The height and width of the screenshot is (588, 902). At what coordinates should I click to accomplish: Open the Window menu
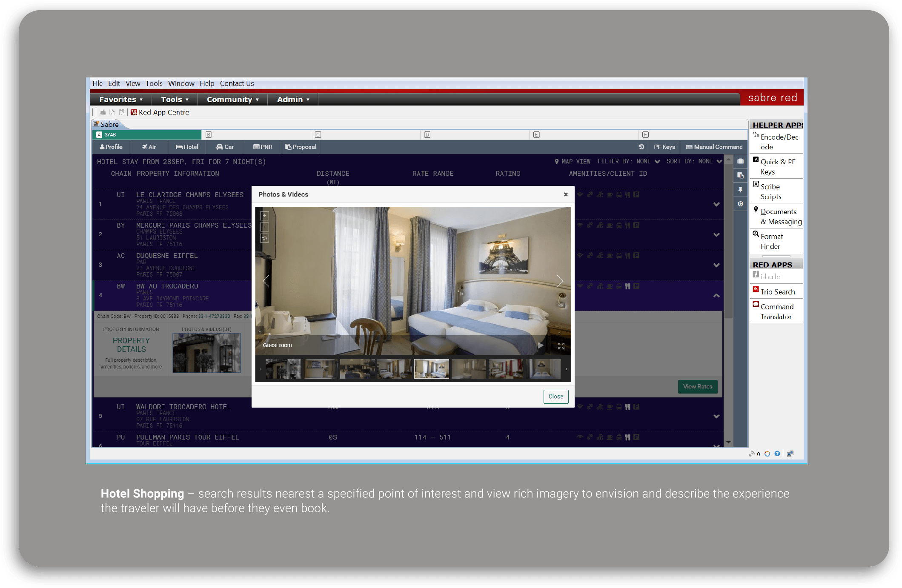coord(181,83)
